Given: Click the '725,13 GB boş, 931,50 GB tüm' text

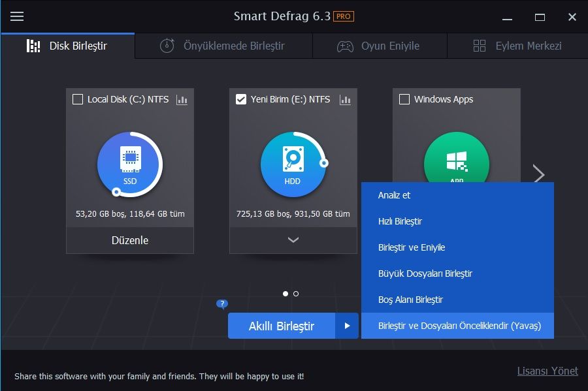Looking at the screenshot, I should 293,214.
